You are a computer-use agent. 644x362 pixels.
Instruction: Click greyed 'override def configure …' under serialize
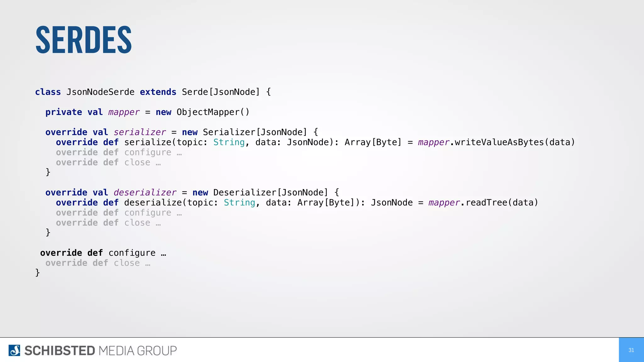[x=119, y=152]
